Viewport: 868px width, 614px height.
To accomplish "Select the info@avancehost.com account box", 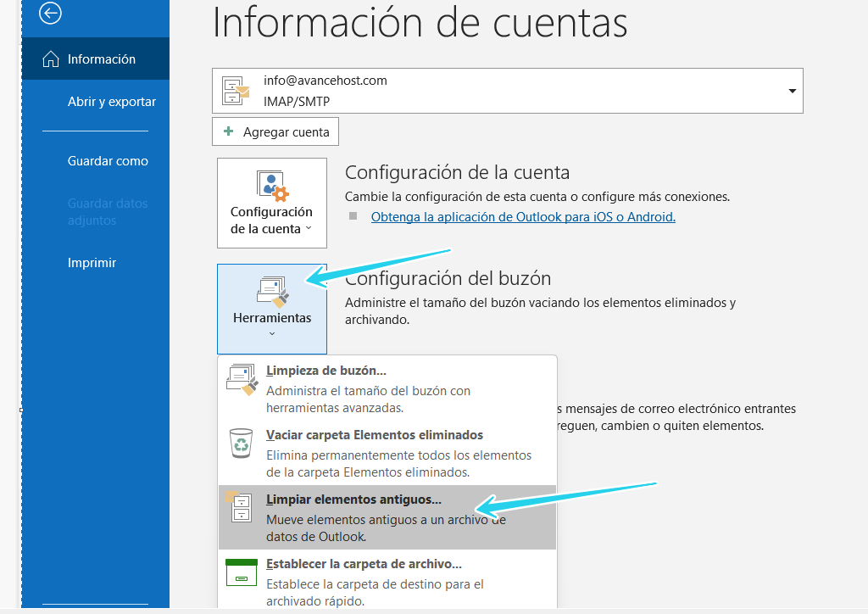I will pos(507,91).
